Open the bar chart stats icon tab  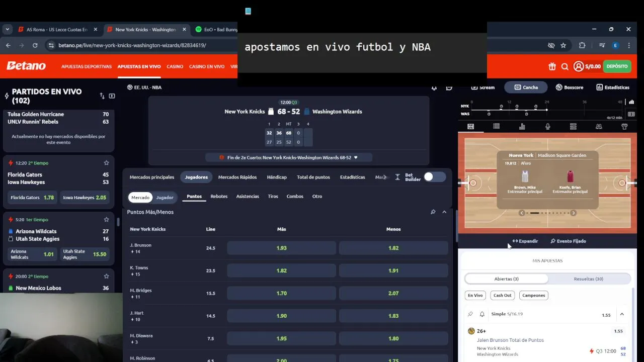coord(522,127)
